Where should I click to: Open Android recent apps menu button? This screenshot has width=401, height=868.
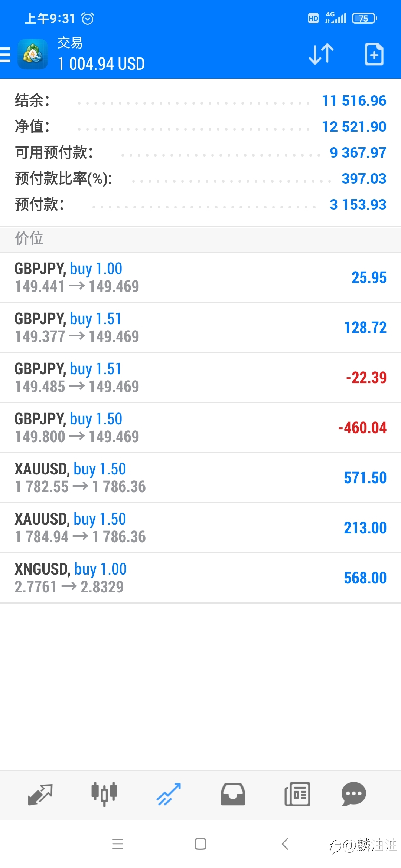click(118, 844)
